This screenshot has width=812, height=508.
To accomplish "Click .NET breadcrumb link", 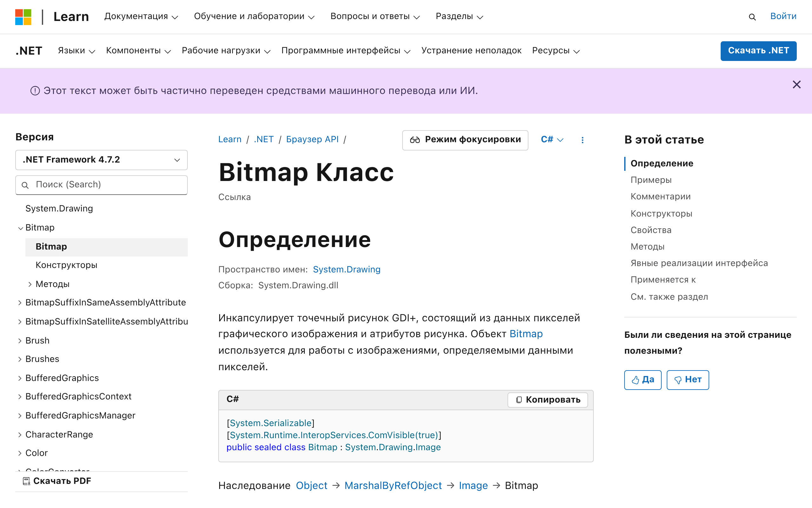I will (264, 139).
